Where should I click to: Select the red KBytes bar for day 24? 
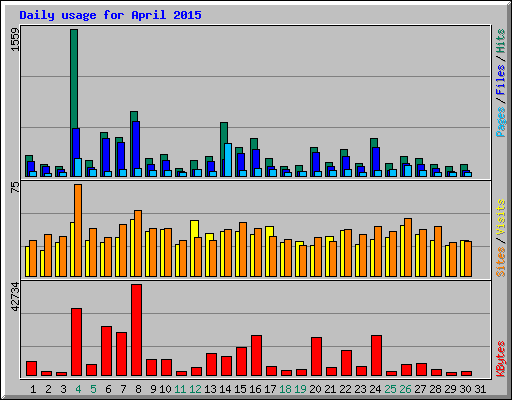[376, 356]
